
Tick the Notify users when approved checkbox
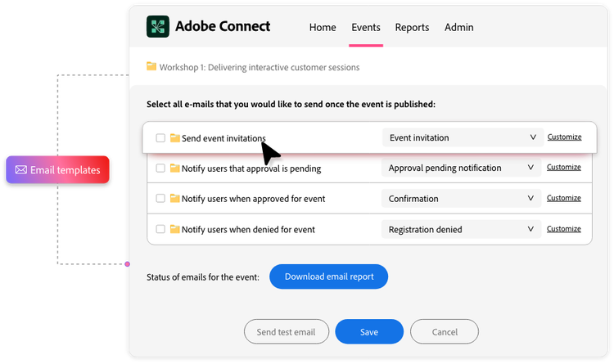pos(160,199)
